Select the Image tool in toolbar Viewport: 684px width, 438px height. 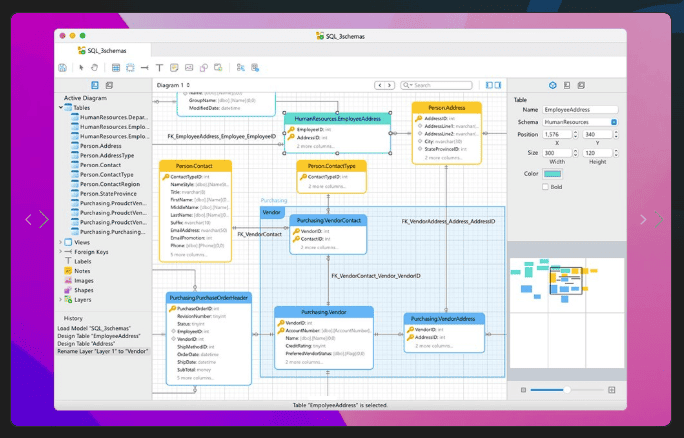(189, 68)
